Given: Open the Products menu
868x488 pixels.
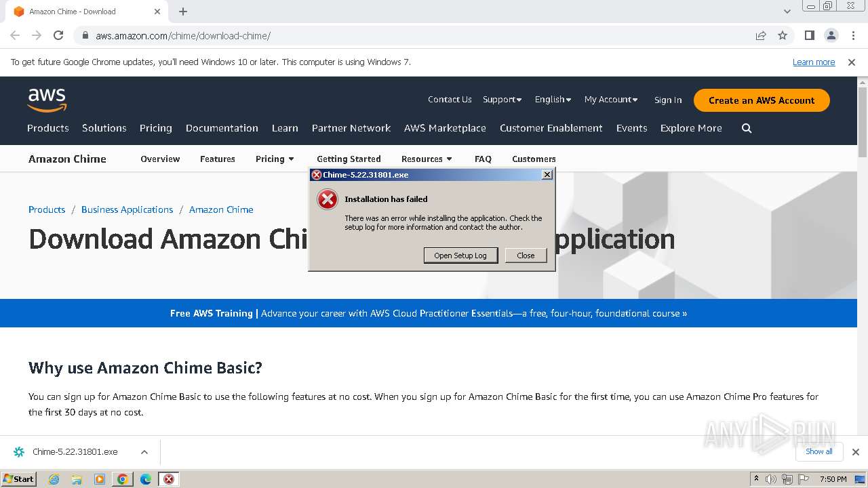Looking at the screenshot, I should tap(48, 128).
